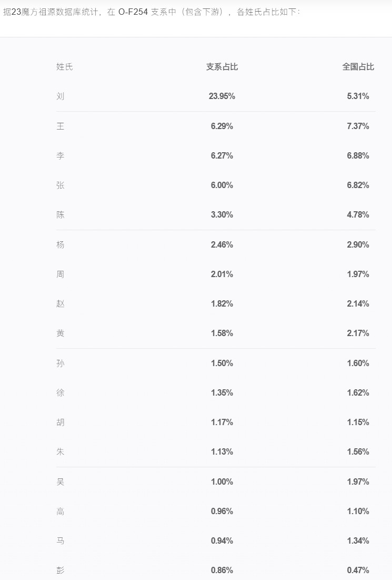The width and height of the screenshot is (392, 580).
Task: Click surname 孙 in the table
Action: point(60,363)
